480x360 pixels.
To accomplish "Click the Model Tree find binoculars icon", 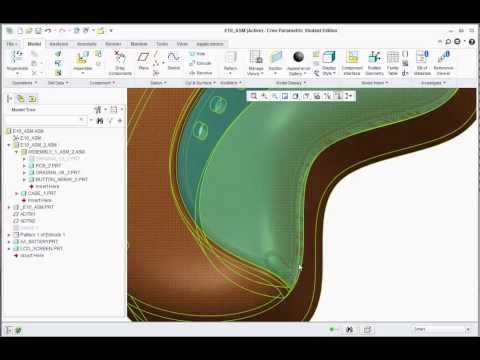I will pos(100,120).
